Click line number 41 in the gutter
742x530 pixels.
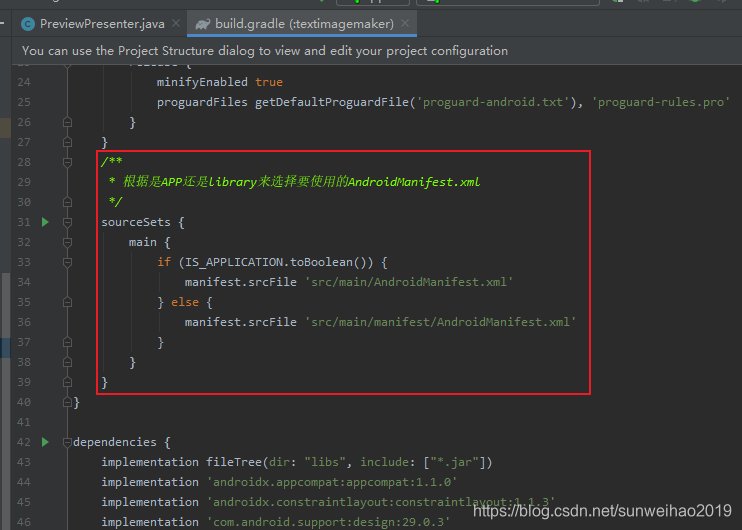[24, 422]
